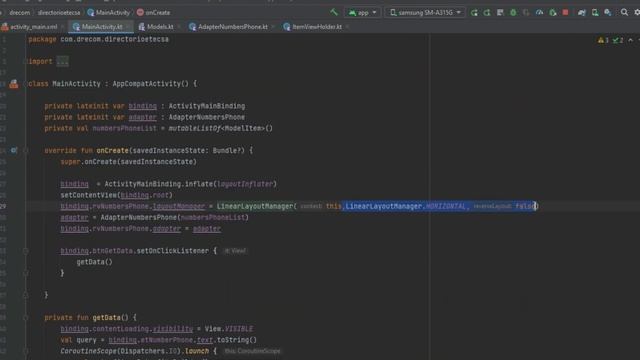Close the Models.kt tab
This screenshot has width=640, height=360.
[179, 27]
